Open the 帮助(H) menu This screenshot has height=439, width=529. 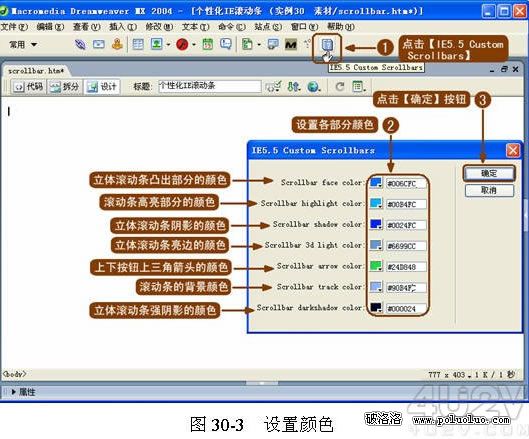(341, 27)
